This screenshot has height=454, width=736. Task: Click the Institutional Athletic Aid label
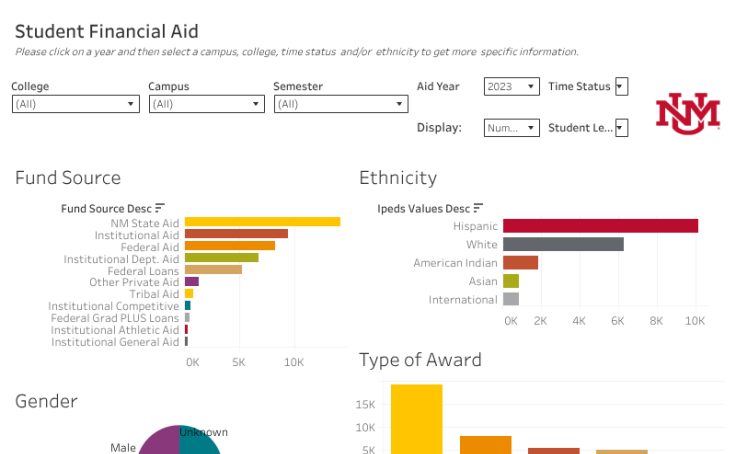[115, 330]
